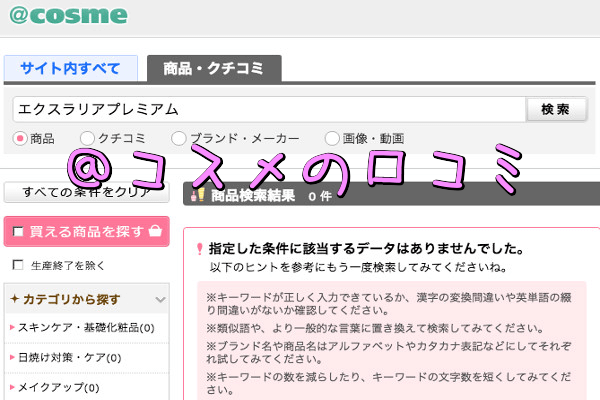The image size is (600, 400).
Task: Switch to サイト内すべて tab
Action: pyautogui.click(x=71, y=68)
